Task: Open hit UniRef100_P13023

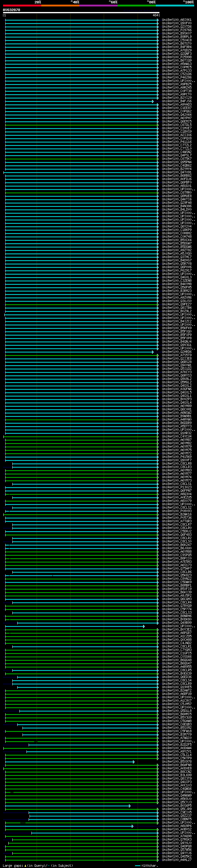Action: 176,487
